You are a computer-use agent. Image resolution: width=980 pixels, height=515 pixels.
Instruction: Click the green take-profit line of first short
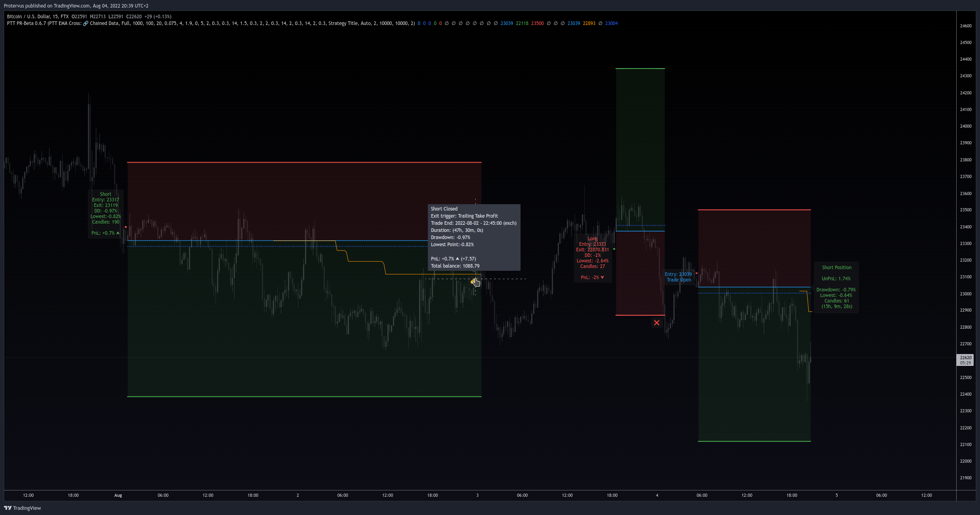tap(304, 396)
